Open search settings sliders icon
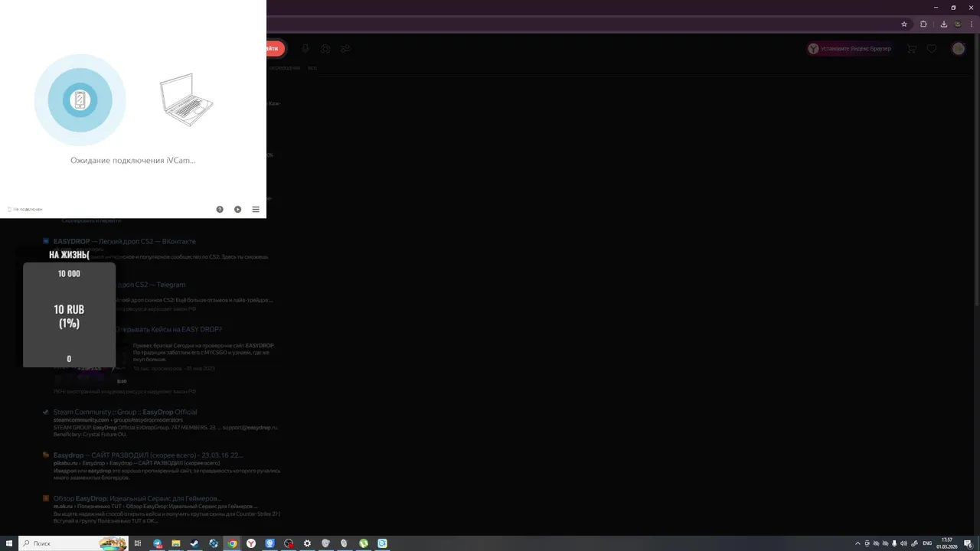The width and height of the screenshot is (980, 551). (346, 48)
